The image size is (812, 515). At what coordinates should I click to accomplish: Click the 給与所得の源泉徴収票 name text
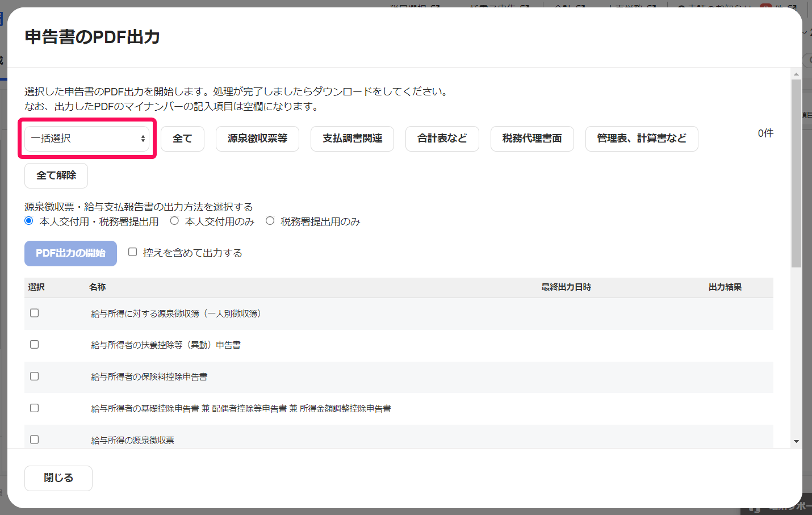point(133,441)
